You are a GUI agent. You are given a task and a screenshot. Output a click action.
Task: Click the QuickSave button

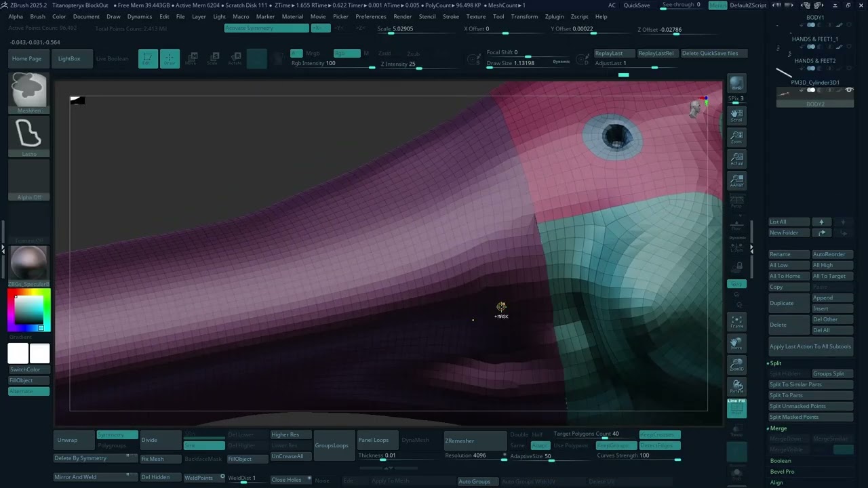coord(637,5)
